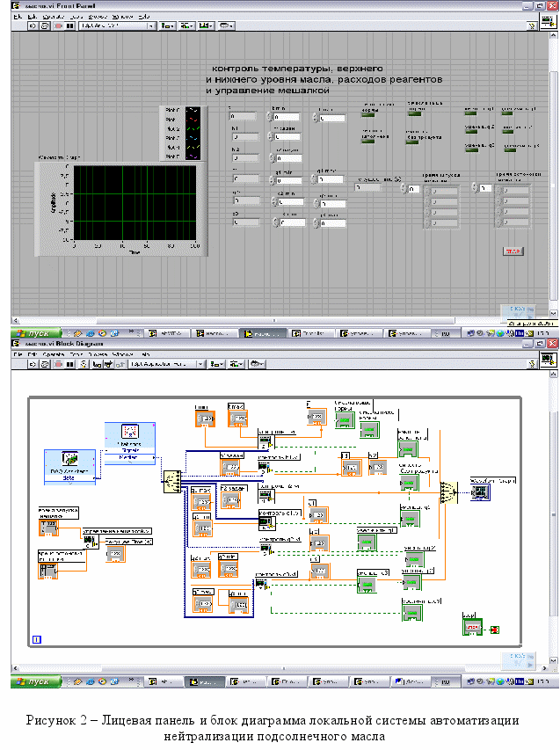Image resolution: width=560 pixels, height=750 pixels.
Task: Click t max numeric control field
Action: 332,118
